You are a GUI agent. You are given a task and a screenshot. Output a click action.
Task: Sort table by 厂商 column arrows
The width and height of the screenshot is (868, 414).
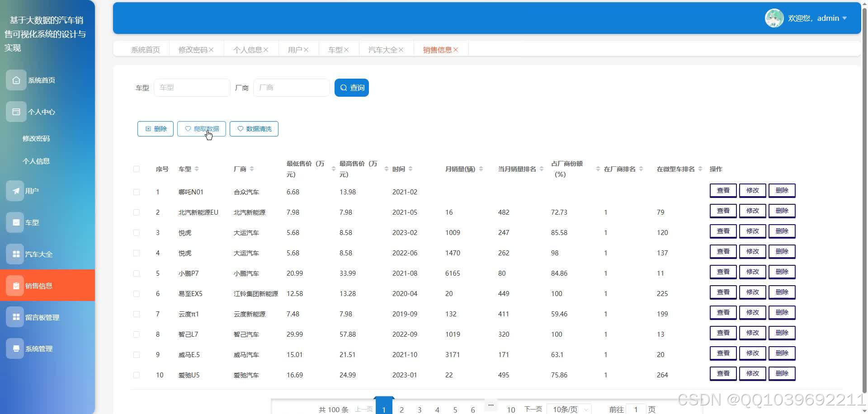tap(252, 169)
